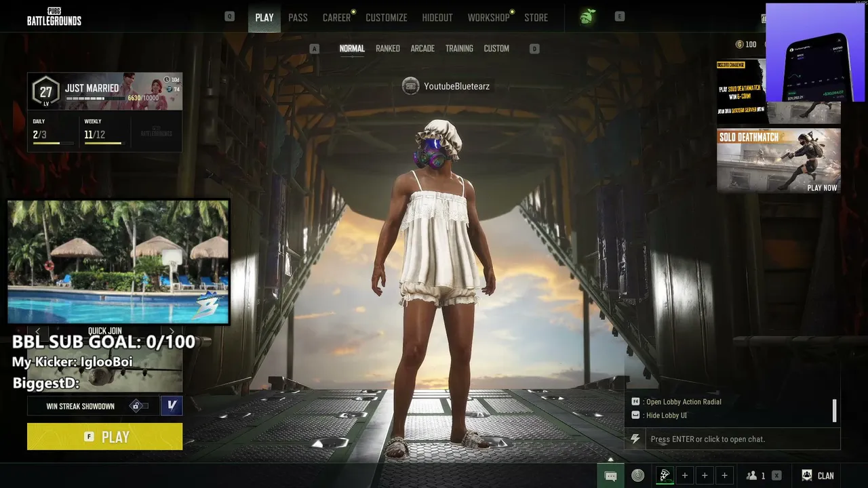This screenshot has width=868, height=488.
Task: Toggle the Win Streak Showdown lock switch
Action: [139, 406]
